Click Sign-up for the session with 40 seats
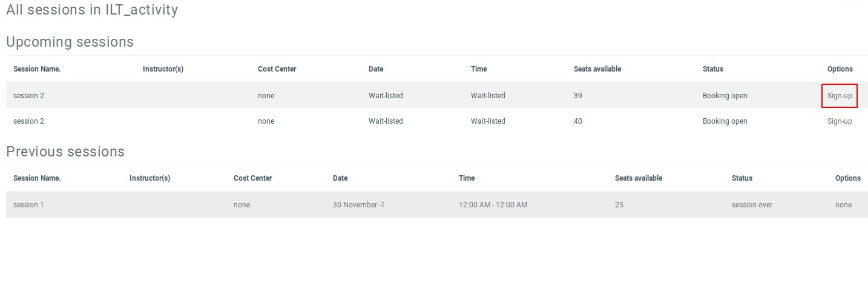 839,121
